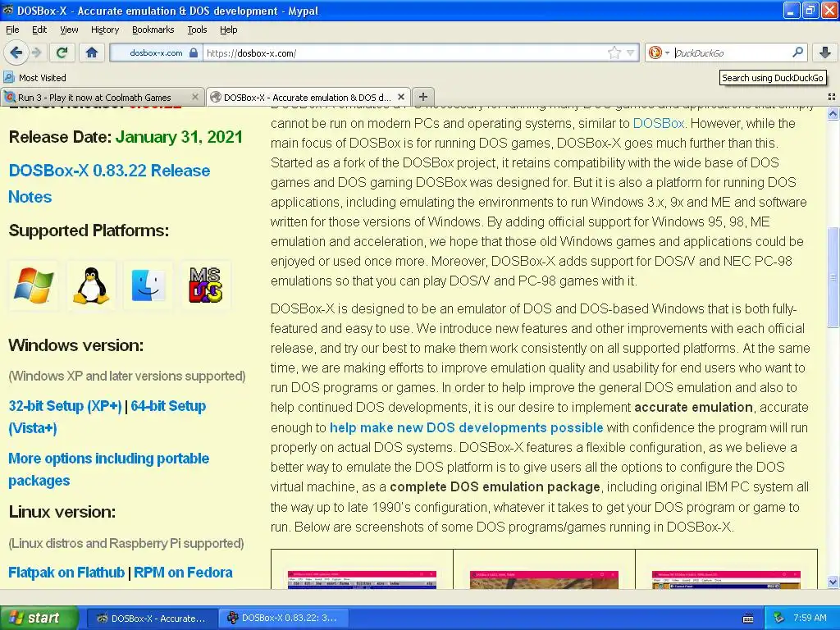The width and height of the screenshot is (840, 630).
Task: Click the January 31, 2021 release date
Action: coord(179,137)
